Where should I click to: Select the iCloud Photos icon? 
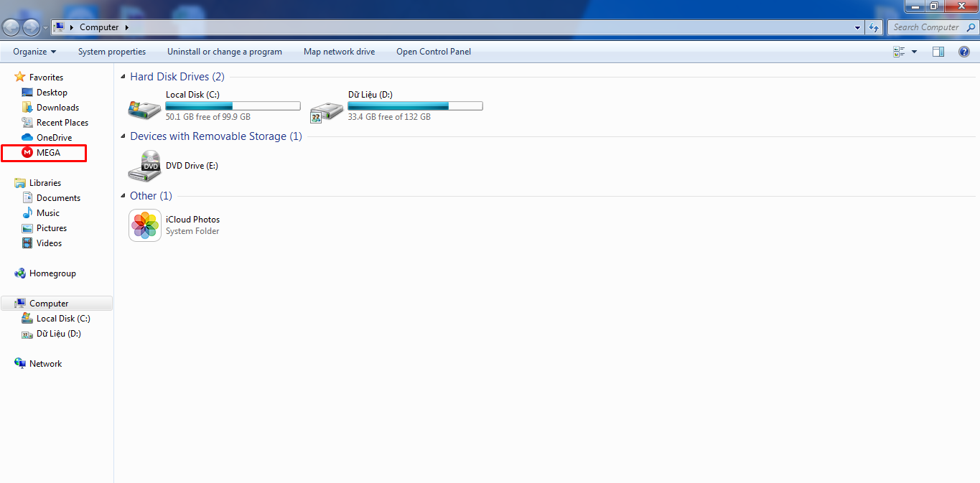(x=145, y=225)
